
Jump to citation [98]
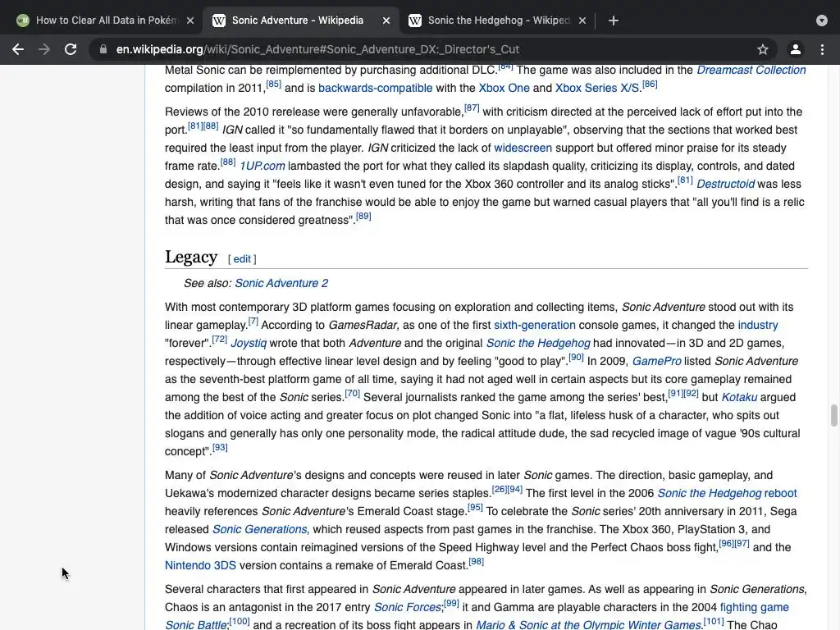click(x=477, y=561)
